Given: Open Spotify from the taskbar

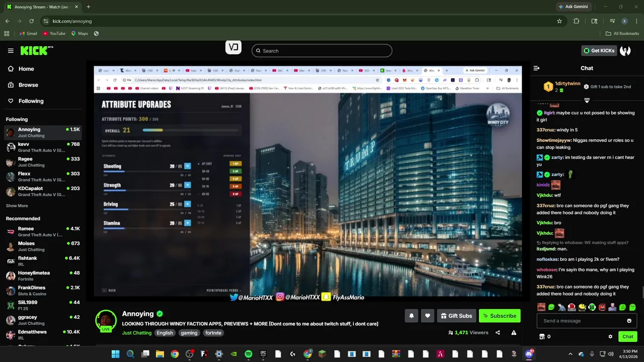Looking at the screenshot, I should pyautogui.click(x=249, y=354).
